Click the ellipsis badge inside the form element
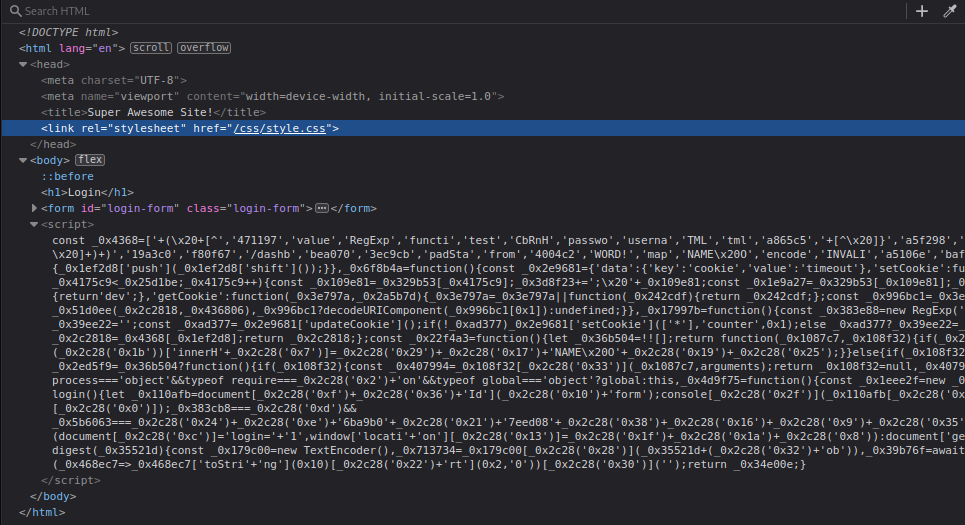 click(x=322, y=208)
